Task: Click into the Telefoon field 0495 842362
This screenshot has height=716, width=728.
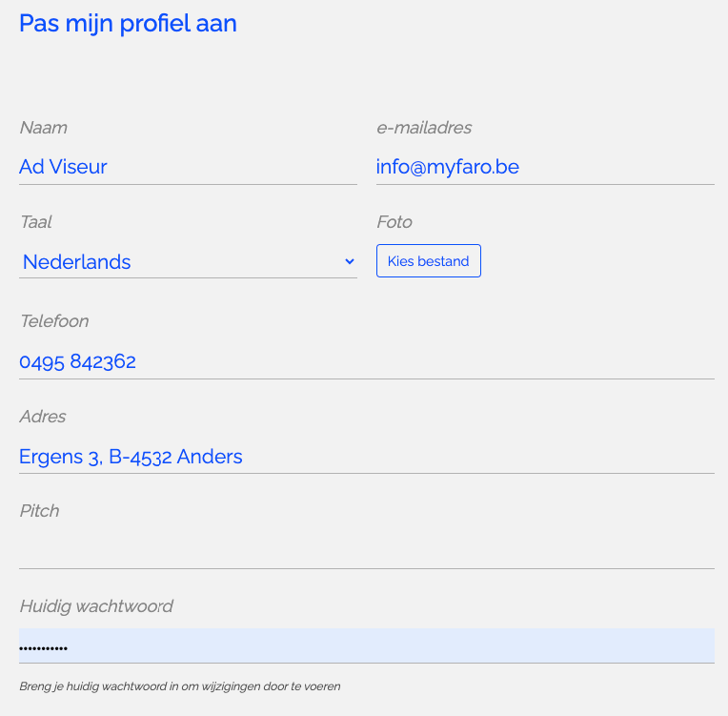Action: [367, 361]
